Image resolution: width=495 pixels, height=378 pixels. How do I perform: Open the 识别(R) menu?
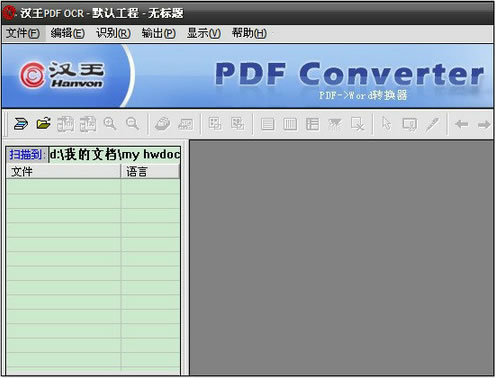113,33
